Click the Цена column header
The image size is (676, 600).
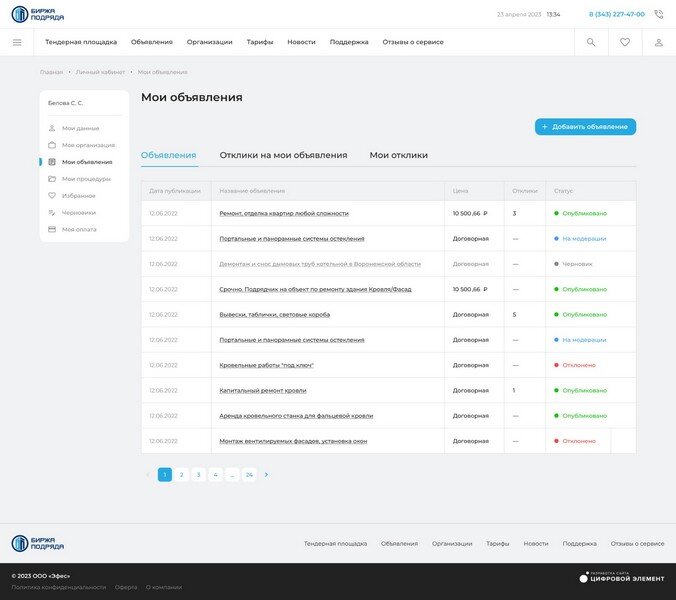pyautogui.click(x=460, y=191)
